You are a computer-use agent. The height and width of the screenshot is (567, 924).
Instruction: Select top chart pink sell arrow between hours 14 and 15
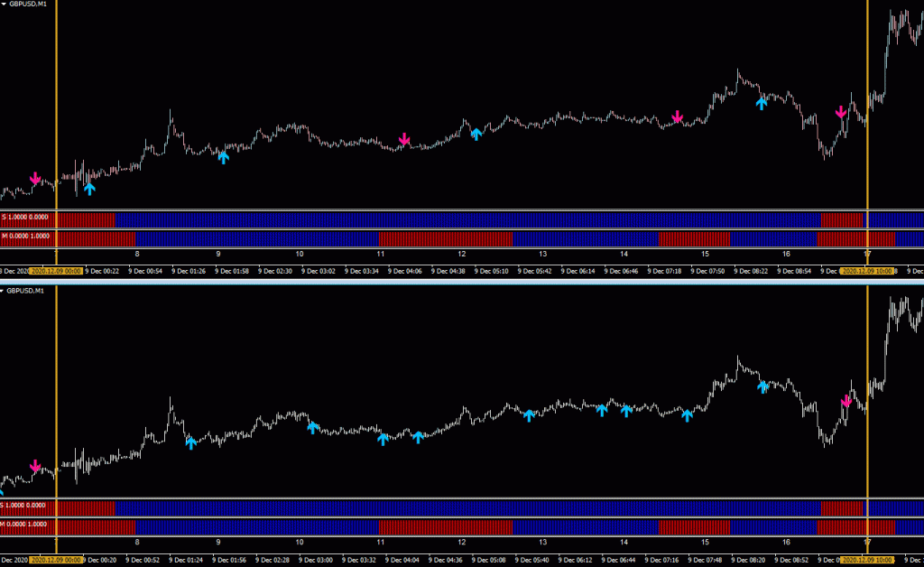tap(678, 116)
